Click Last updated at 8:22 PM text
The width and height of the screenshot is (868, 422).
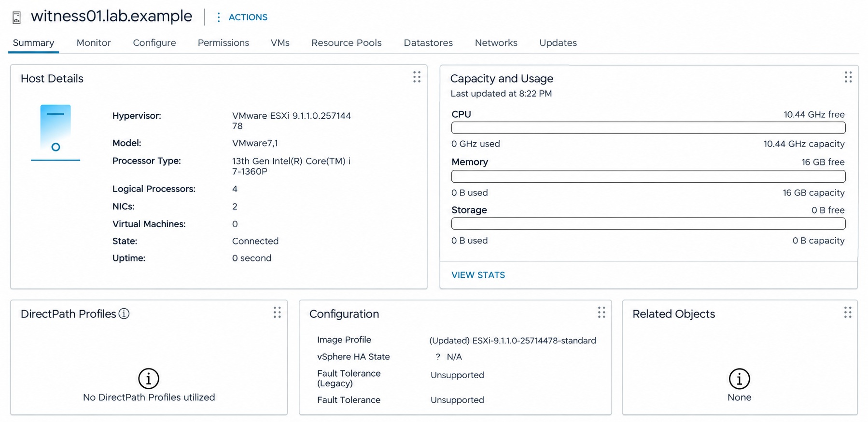[x=501, y=94]
